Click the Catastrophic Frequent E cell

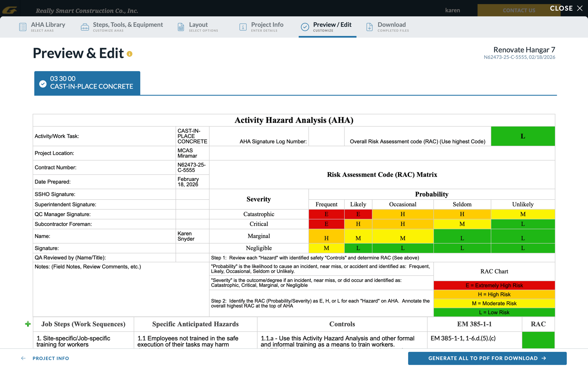coord(326,214)
